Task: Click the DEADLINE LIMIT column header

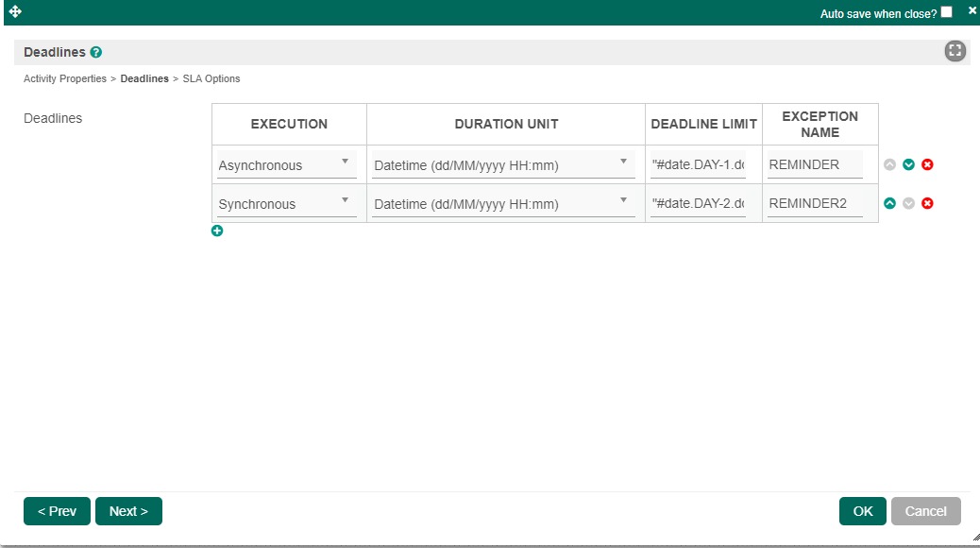Action: tap(703, 124)
